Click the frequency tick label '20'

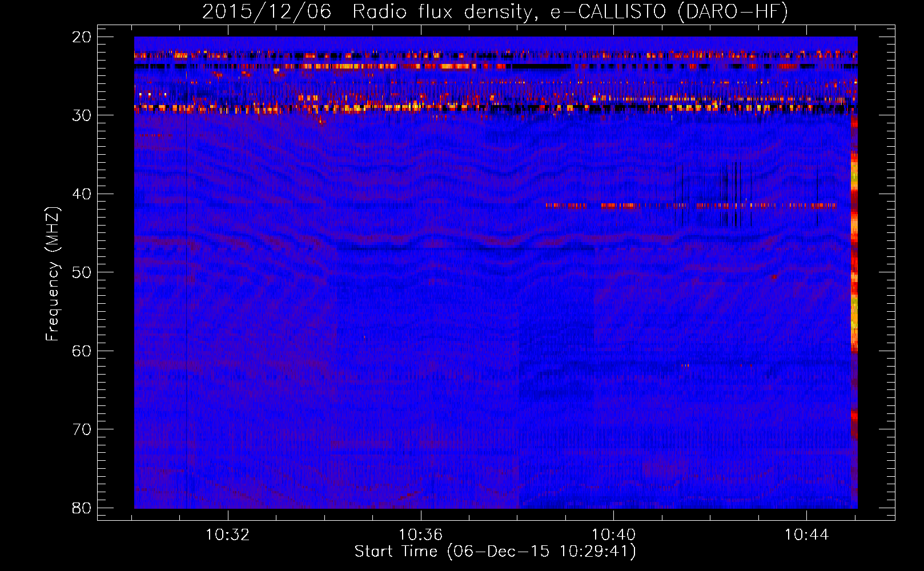[82, 37]
